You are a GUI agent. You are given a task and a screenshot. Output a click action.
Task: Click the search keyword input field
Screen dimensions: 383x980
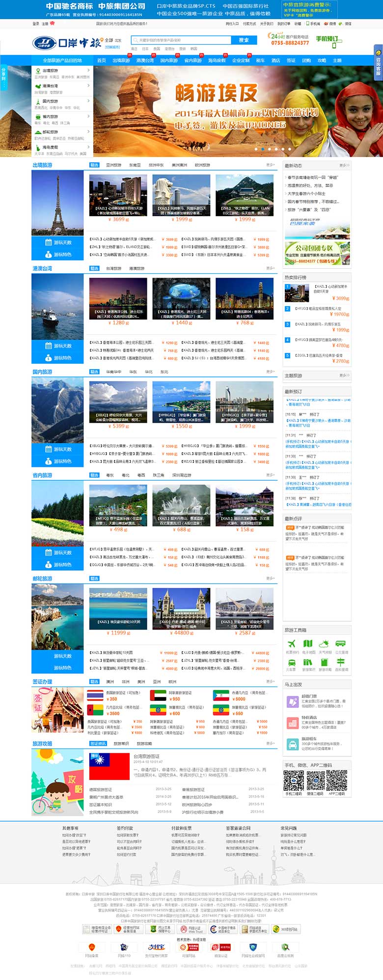pyautogui.click(x=182, y=40)
